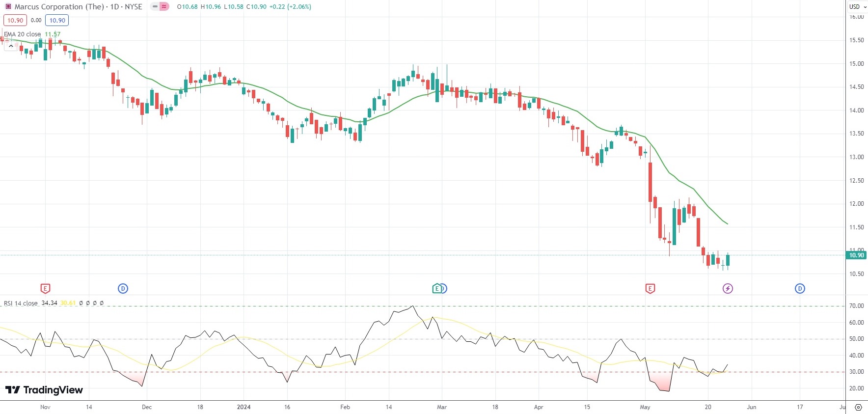Collapse the indicator legend with the chevron
The image size is (868, 414).
[11, 46]
